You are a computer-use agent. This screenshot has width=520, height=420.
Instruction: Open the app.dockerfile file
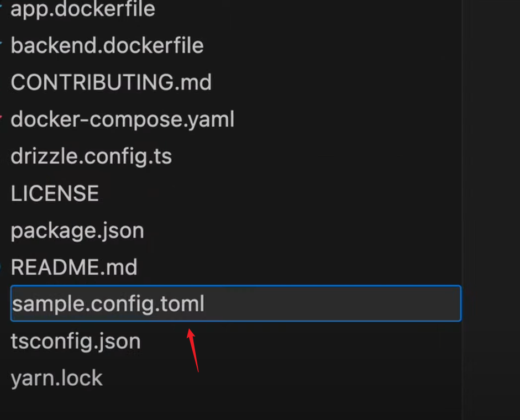(83, 9)
